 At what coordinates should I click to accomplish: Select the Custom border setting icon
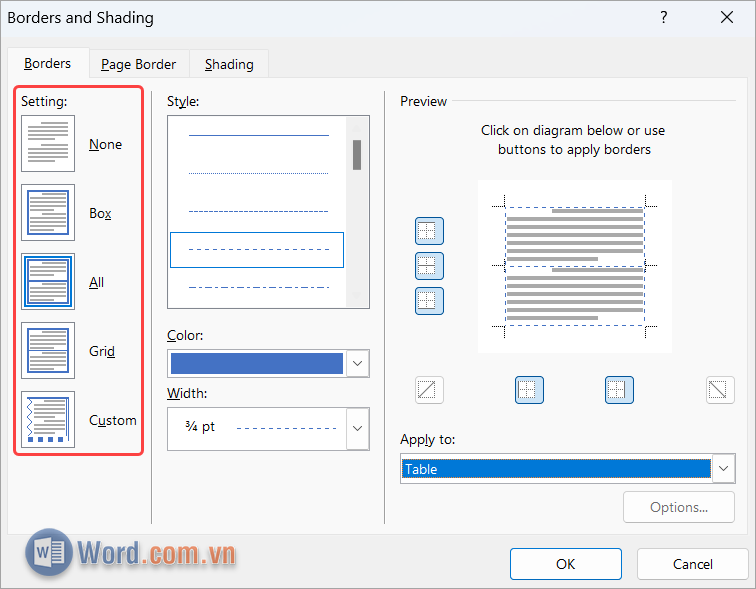pos(48,420)
